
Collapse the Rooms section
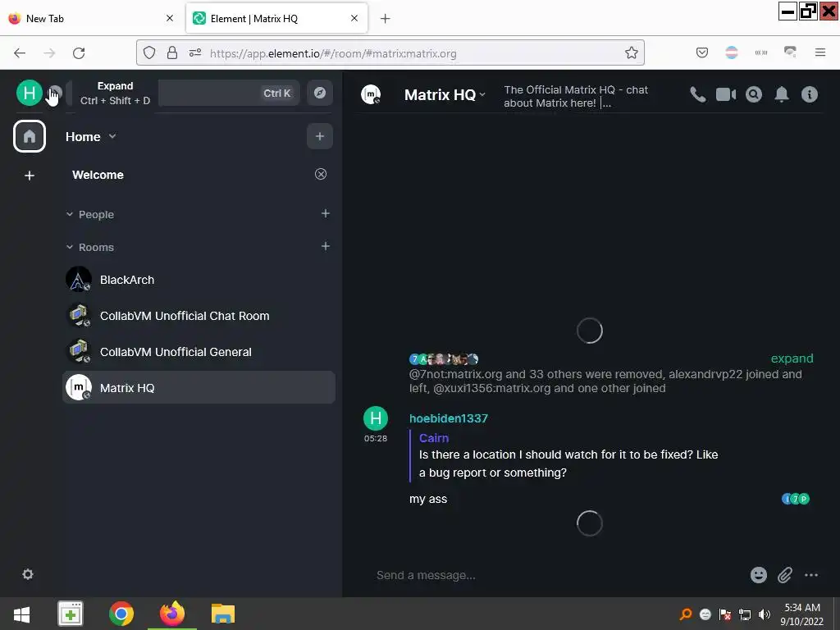(70, 247)
